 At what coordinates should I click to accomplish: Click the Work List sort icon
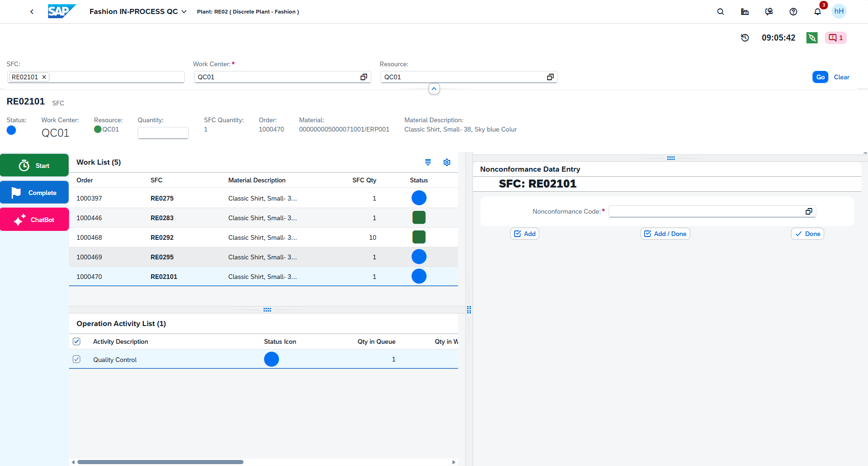click(x=428, y=162)
